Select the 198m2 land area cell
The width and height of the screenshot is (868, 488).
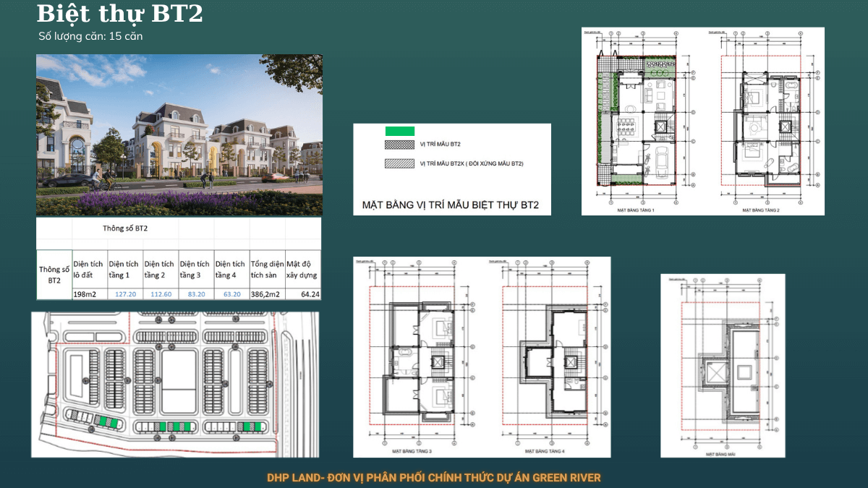pos(89,294)
